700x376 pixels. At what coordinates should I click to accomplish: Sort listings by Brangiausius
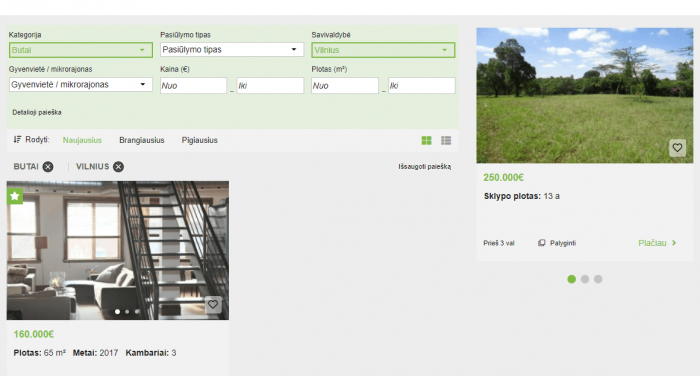pos(142,140)
